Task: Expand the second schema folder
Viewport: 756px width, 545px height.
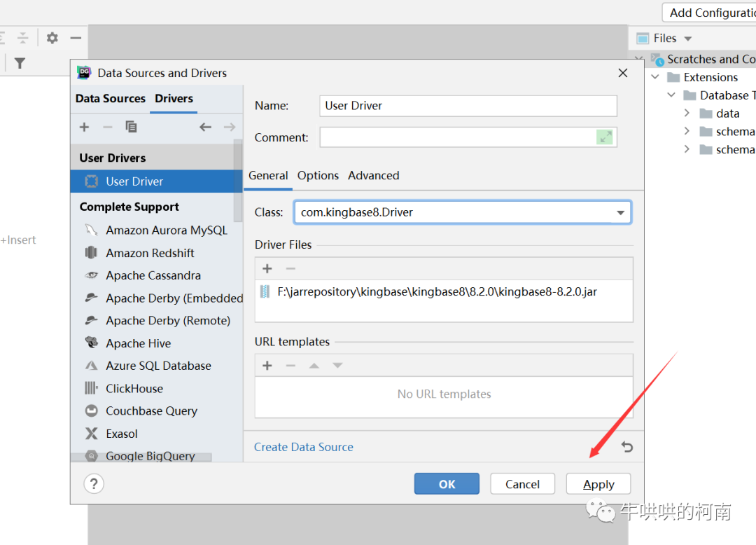Action: 687,149
